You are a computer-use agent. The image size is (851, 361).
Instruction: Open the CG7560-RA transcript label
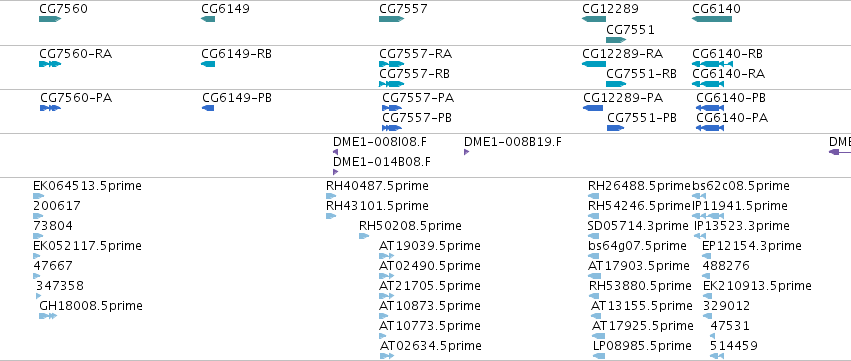pos(75,54)
